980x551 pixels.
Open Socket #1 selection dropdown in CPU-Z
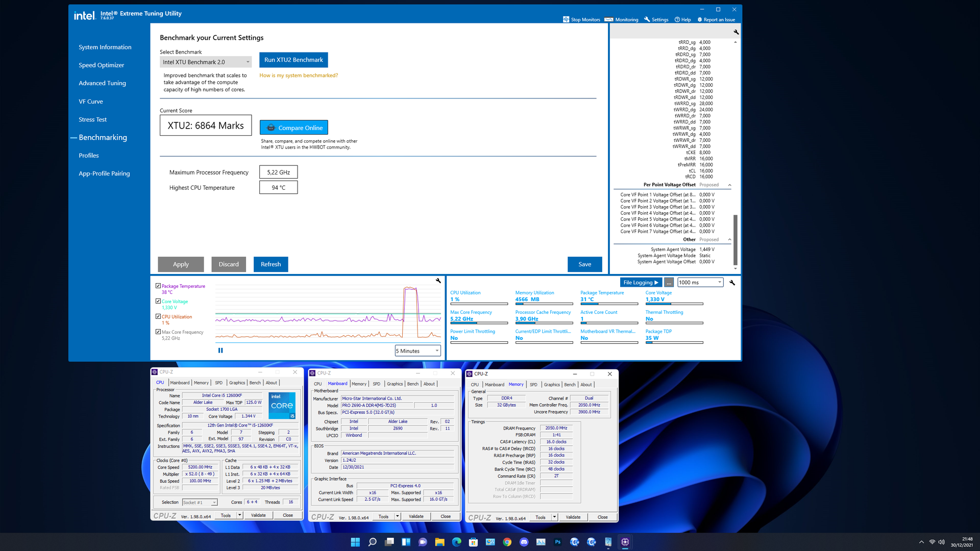click(200, 503)
